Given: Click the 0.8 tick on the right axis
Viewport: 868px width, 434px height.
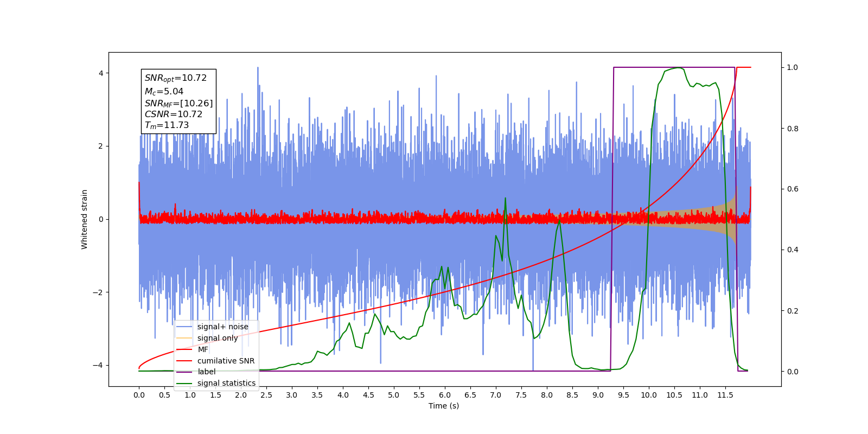Looking at the screenshot, I should [793, 129].
